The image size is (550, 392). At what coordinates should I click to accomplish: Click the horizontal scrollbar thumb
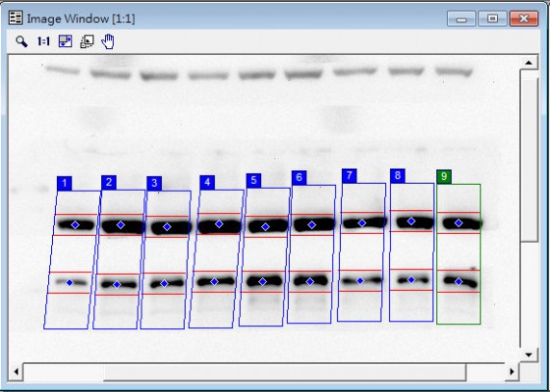click(285, 371)
